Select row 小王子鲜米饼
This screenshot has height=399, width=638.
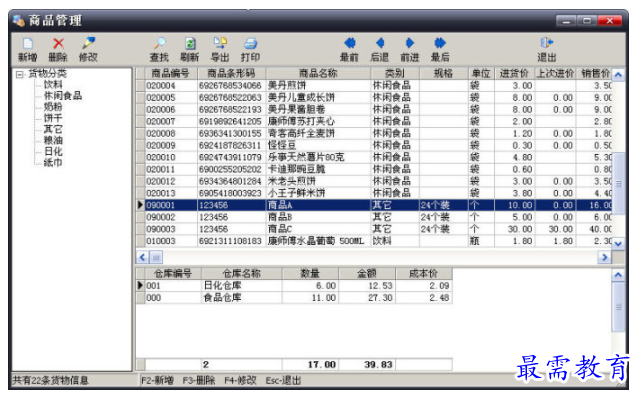374,193
